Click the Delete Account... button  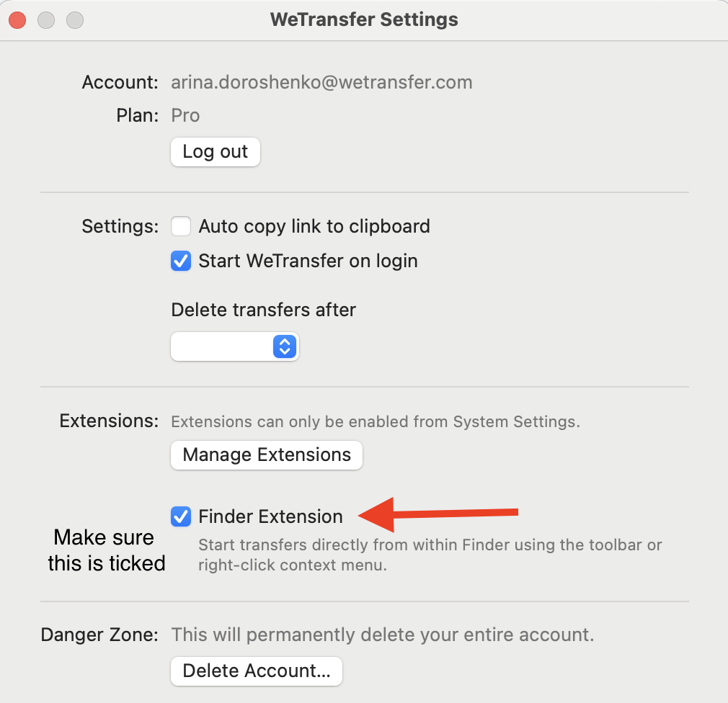[x=257, y=671]
